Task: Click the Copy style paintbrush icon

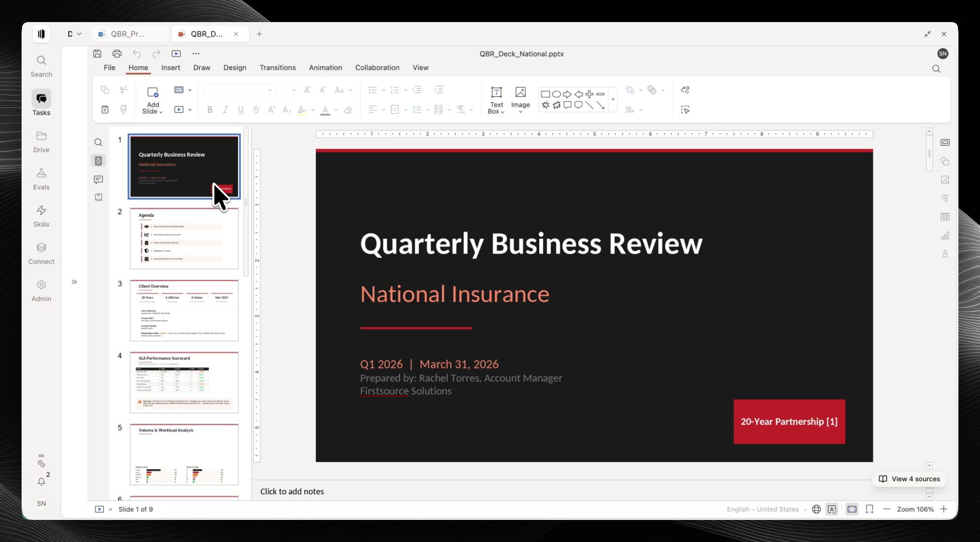Action: 124,110
